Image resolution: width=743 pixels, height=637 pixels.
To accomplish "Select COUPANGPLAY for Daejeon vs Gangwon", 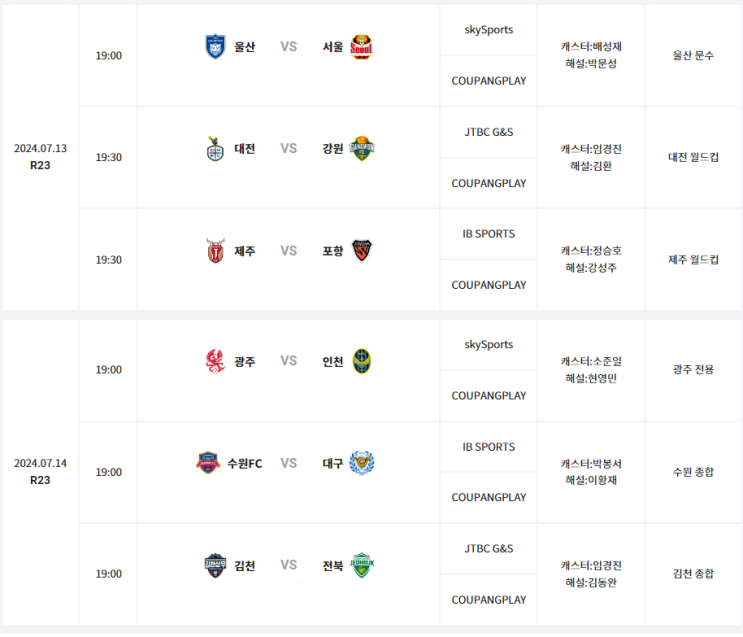I will click(x=489, y=183).
